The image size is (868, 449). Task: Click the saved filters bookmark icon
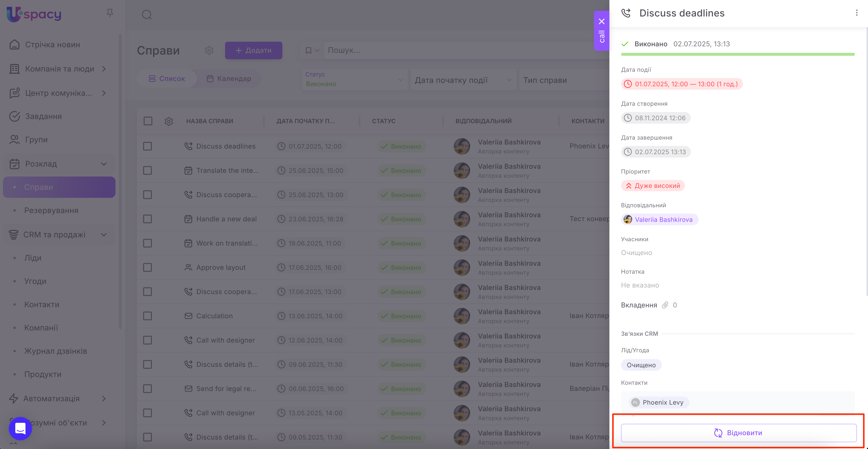click(308, 50)
